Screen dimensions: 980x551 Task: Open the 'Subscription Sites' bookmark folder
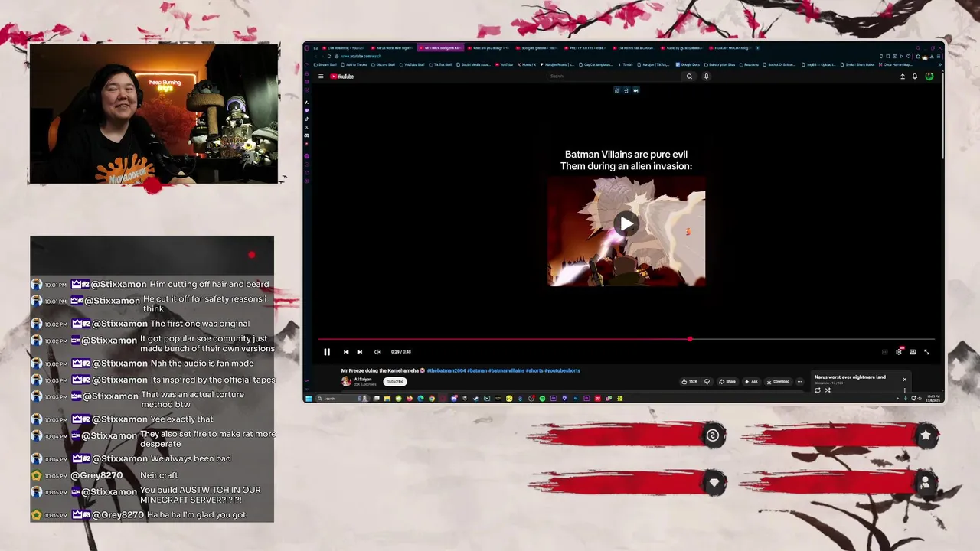(719, 64)
